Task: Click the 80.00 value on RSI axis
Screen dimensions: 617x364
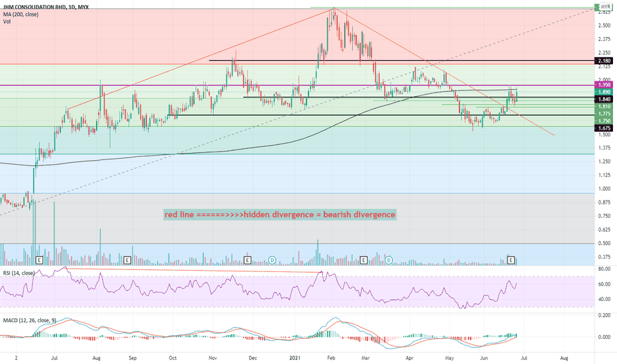Action: click(604, 269)
